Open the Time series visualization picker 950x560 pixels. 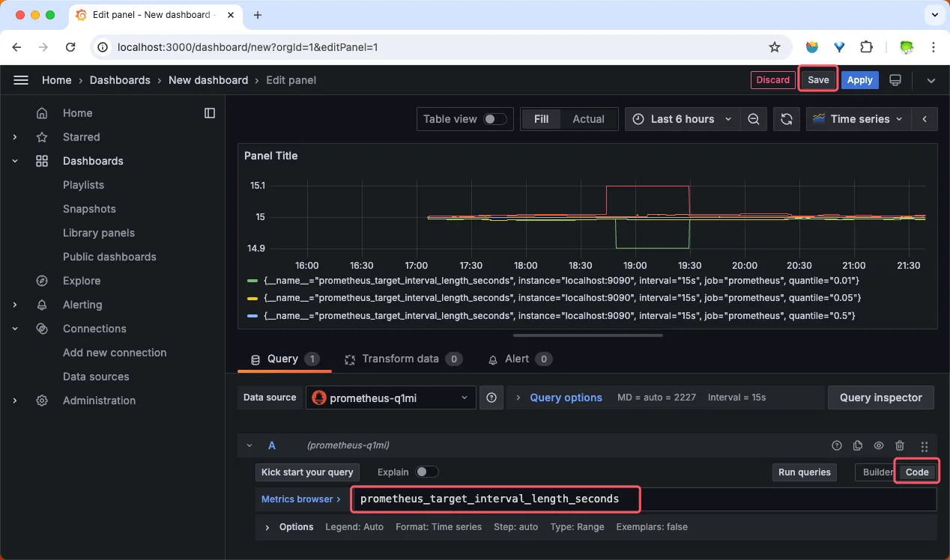pos(857,118)
